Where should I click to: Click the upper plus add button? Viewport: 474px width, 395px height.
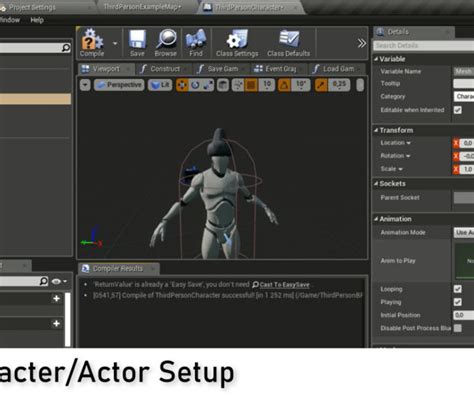(57, 299)
